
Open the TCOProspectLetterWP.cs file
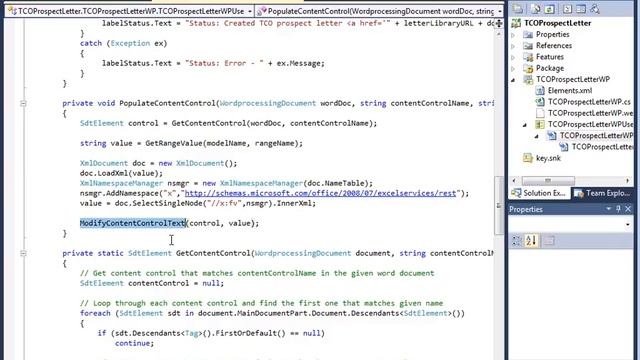(x=589, y=102)
